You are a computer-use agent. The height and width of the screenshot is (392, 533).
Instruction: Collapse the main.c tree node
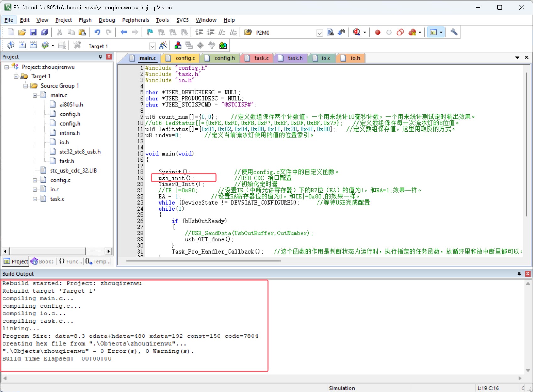[x=35, y=95]
